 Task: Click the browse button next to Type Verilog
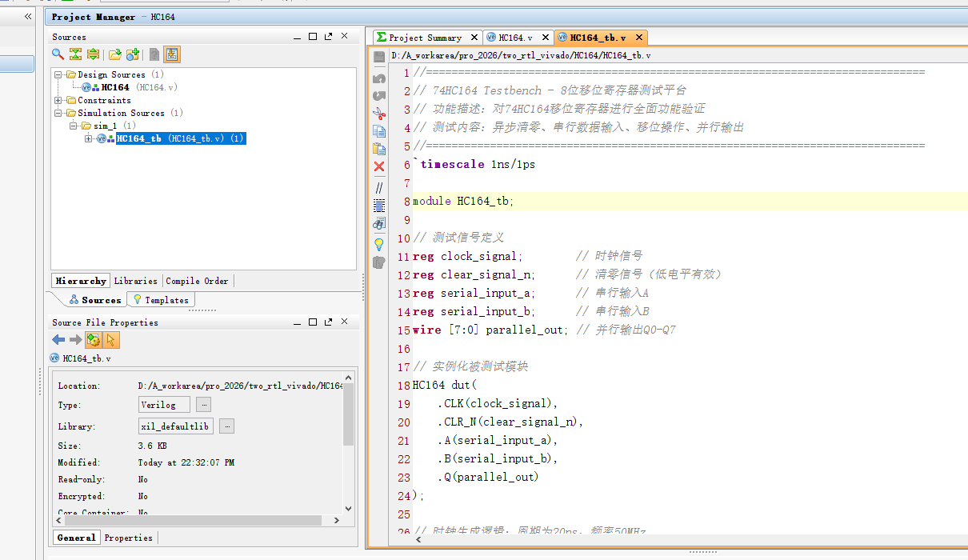tap(203, 405)
